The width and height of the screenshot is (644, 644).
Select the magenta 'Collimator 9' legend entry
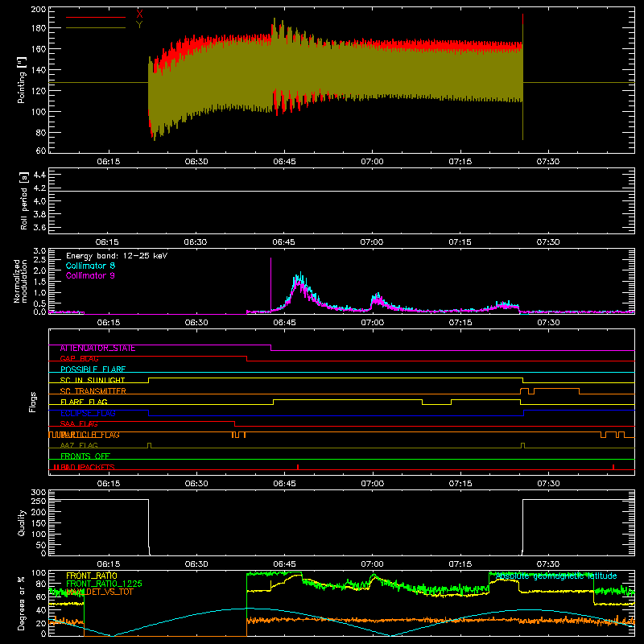[x=90, y=275]
